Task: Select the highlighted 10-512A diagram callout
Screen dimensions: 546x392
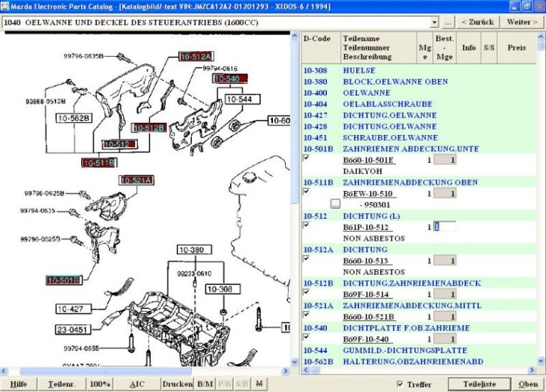Action: point(195,56)
